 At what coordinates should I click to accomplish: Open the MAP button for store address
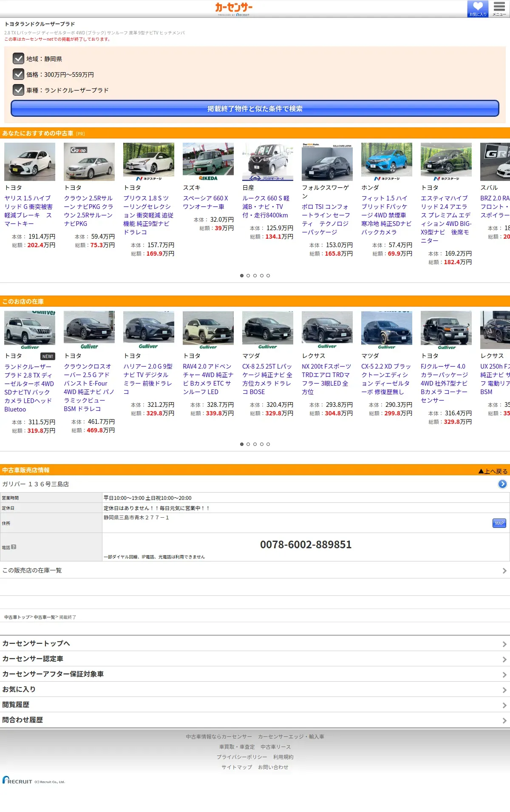tap(499, 523)
